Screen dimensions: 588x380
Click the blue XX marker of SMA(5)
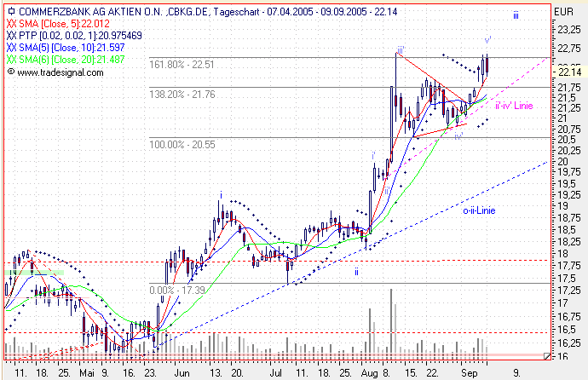click(x=12, y=48)
